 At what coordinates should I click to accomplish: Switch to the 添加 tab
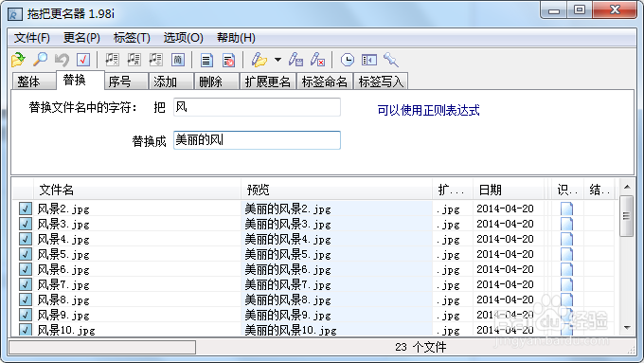(x=171, y=82)
